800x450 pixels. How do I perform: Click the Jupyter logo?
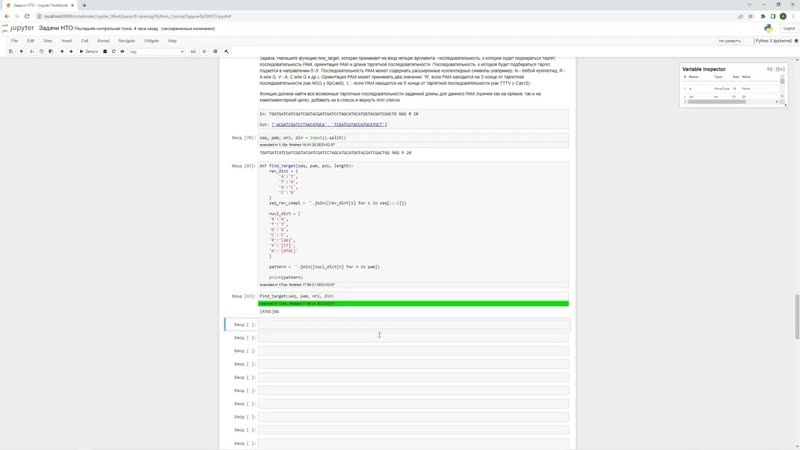[x=18, y=28]
